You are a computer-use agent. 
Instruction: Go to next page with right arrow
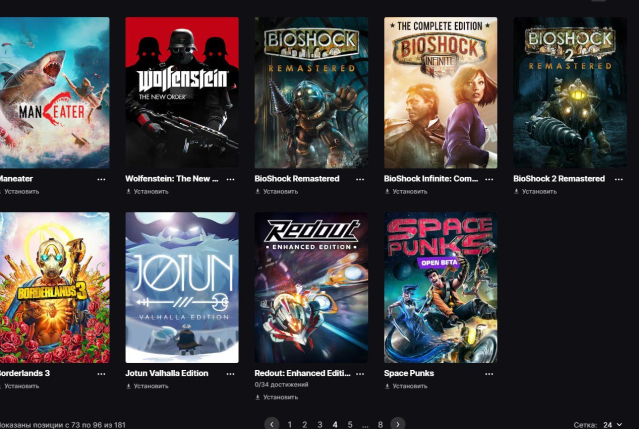[398, 424]
